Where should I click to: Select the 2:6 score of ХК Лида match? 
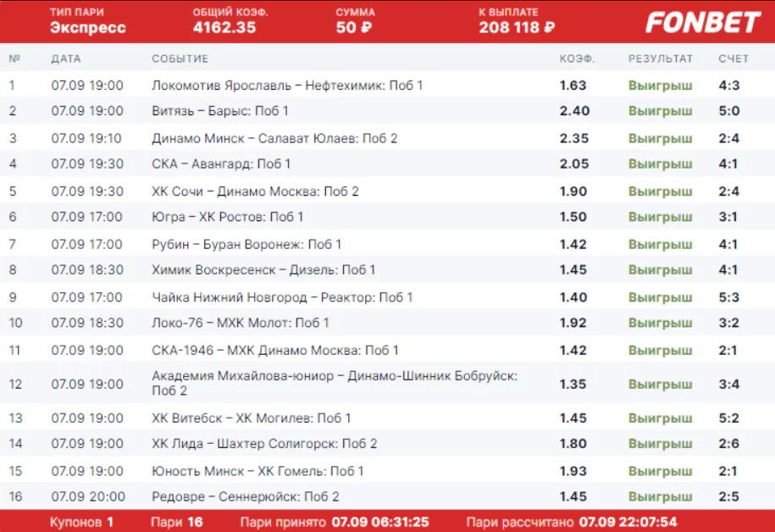[729, 444]
